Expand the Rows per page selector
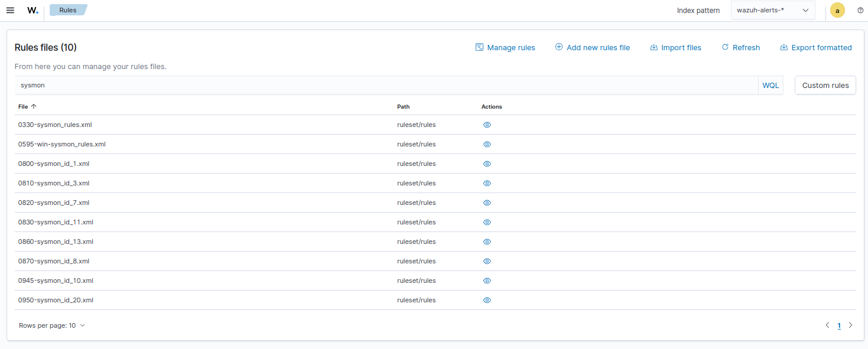The height and width of the screenshot is (349, 868). coord(52,325)
